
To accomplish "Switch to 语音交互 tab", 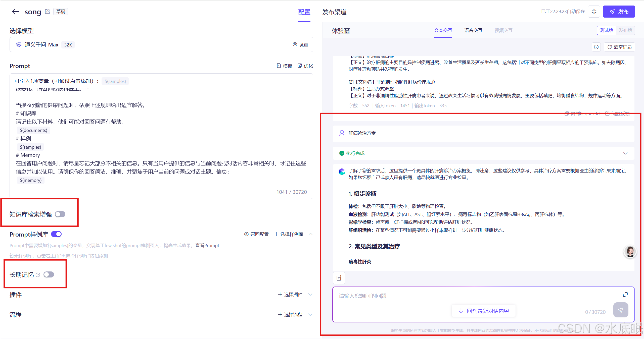I will [x=473, y=30].
